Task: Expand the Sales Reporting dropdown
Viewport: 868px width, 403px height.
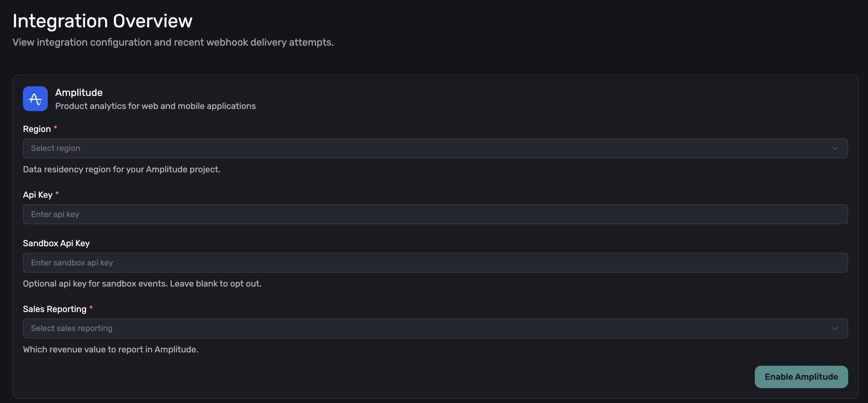Action: [x=435, y=328]
